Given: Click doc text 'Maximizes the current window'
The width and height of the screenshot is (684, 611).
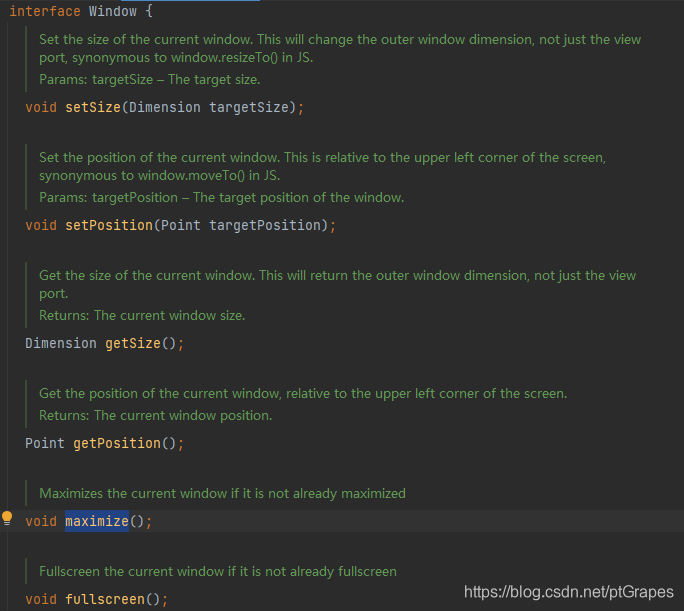Looking at the screenshot, I should click(133, 493).
